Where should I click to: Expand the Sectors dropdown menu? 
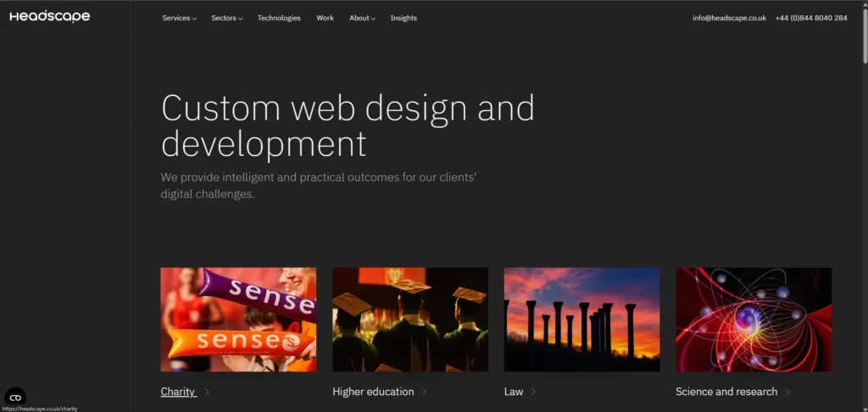coord(227,19)
